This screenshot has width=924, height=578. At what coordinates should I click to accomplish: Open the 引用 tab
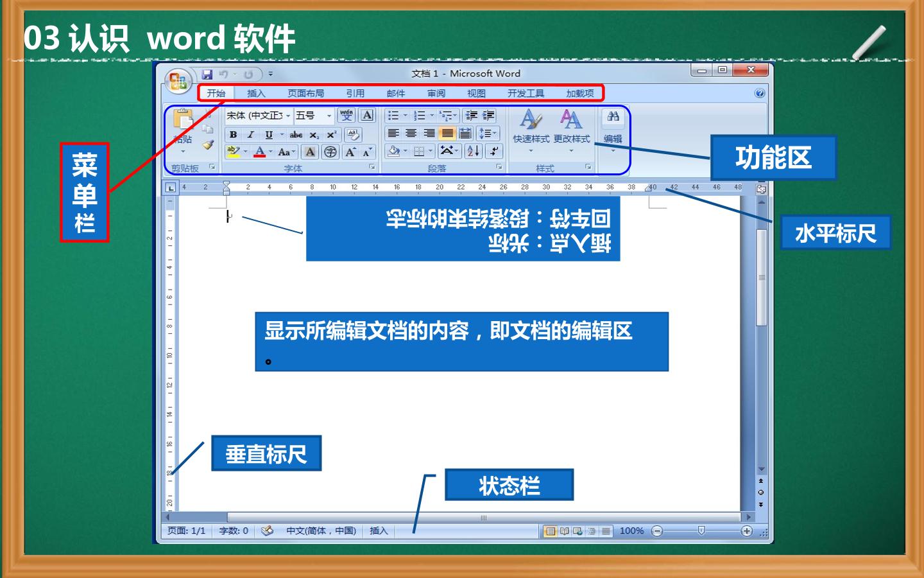[x=355, y=93]
